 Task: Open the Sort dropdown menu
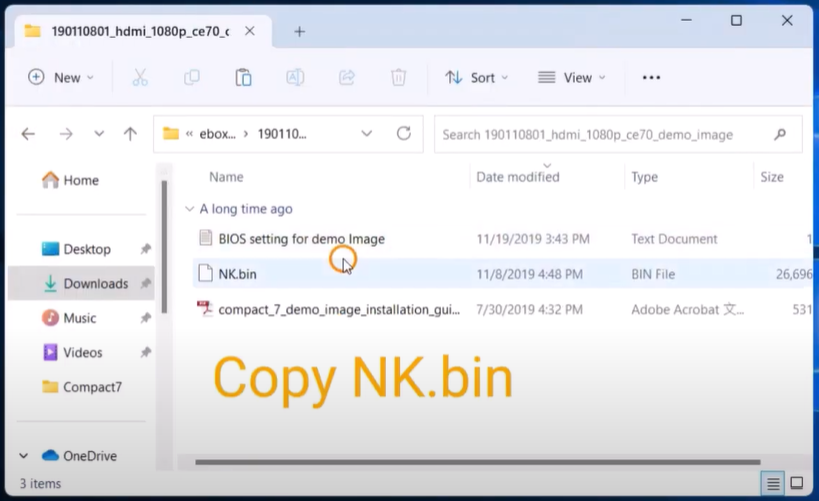pyautogui.click(x=476, y=77)
